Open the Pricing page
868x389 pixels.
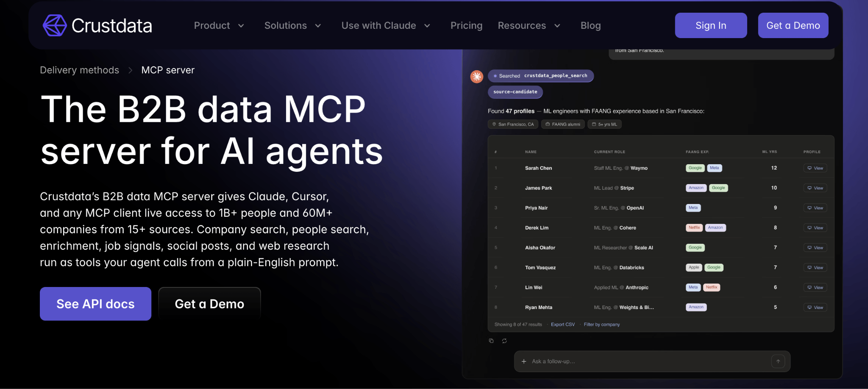tap(466, 26)
